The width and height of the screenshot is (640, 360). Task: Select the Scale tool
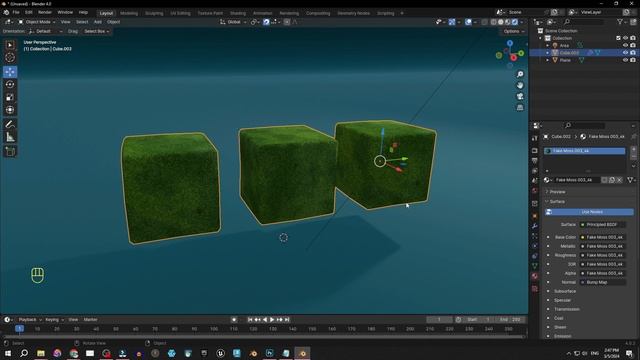click(x=10, y=97)
